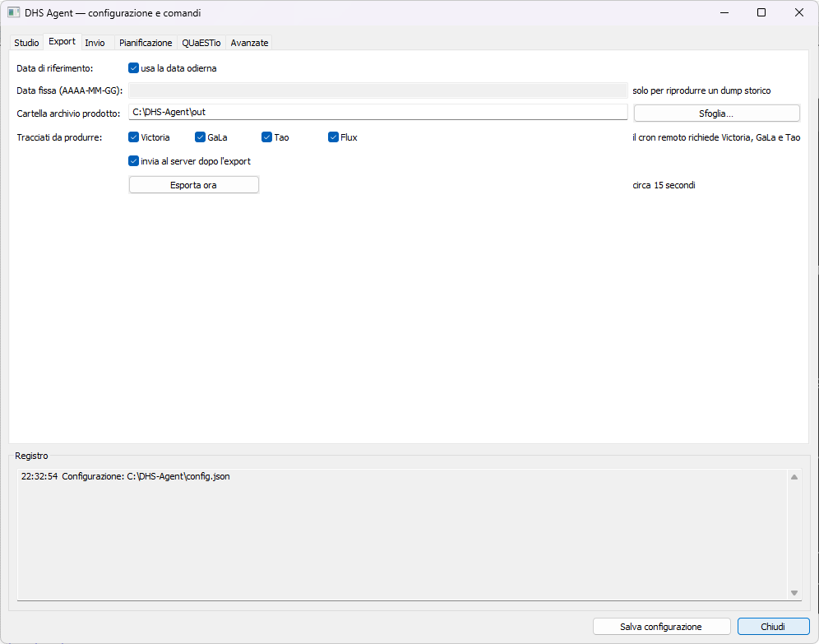
Task: Click the Registro scroll up arrow
Action: coord(794,477)
